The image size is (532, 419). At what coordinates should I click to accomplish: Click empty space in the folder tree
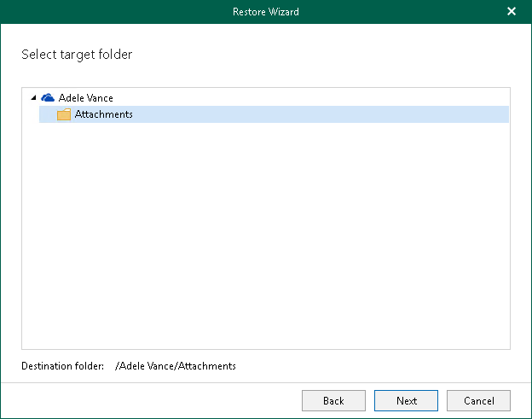coord(264,239)
